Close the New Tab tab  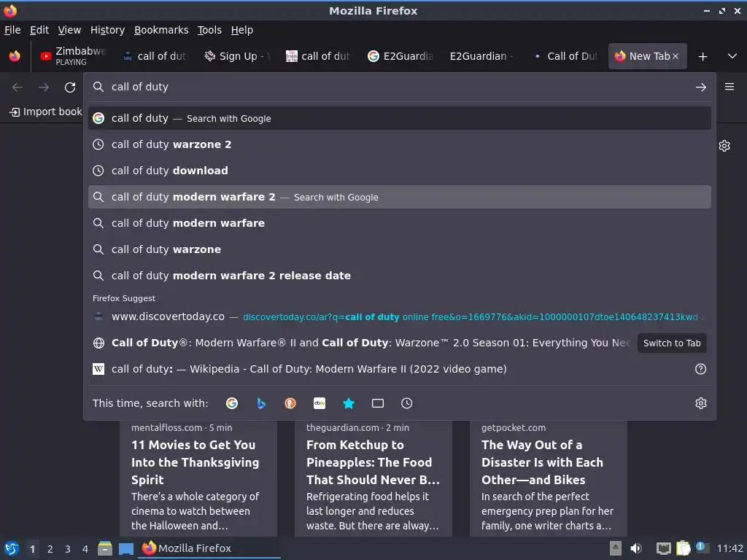click(x=675, y=56)
